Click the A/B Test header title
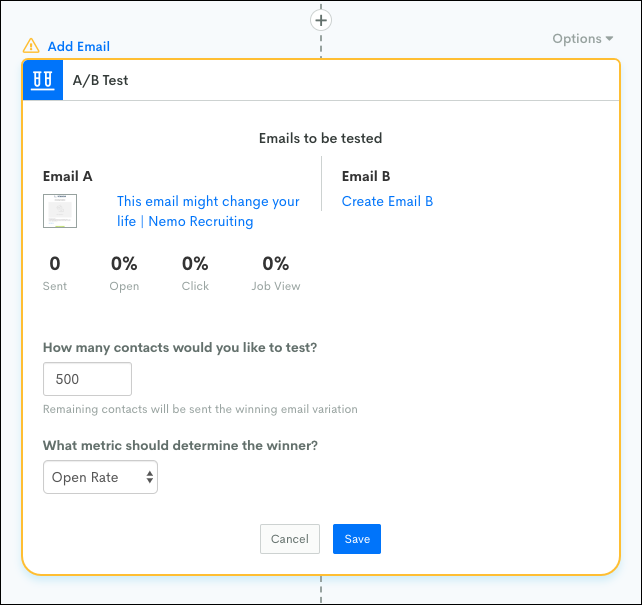Screen dimensions: 642x605 [101, 81]
